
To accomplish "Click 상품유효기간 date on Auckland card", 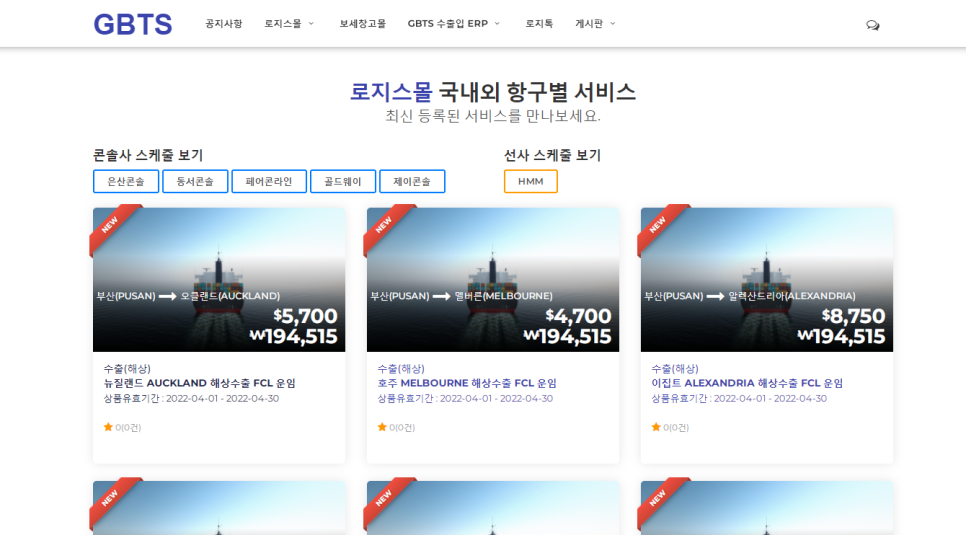I will tap(191, 398).
